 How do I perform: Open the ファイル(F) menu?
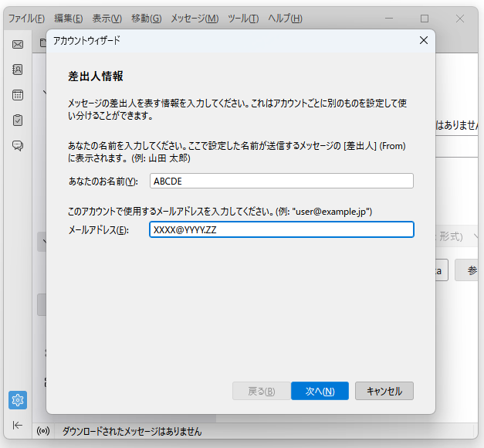point(26,18)
